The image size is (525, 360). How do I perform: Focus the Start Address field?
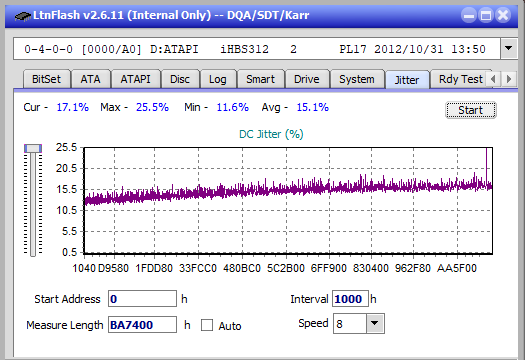pyautogui.click(x=142, y=299)
